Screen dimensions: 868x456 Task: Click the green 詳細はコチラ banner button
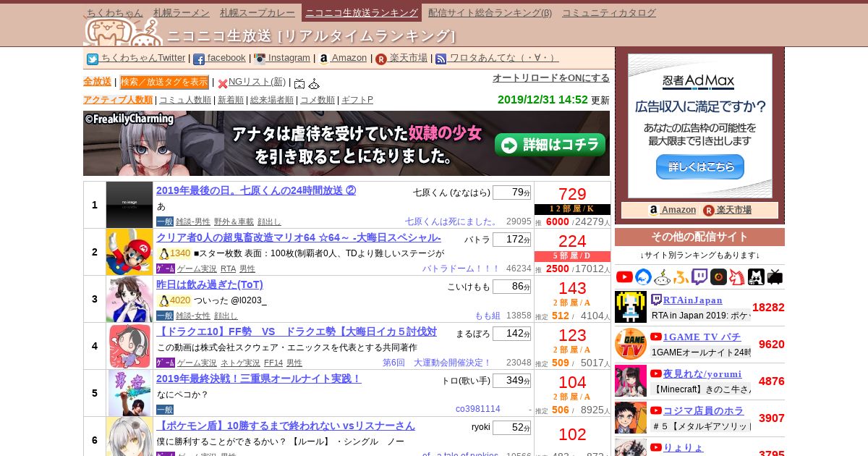(550, 144)
